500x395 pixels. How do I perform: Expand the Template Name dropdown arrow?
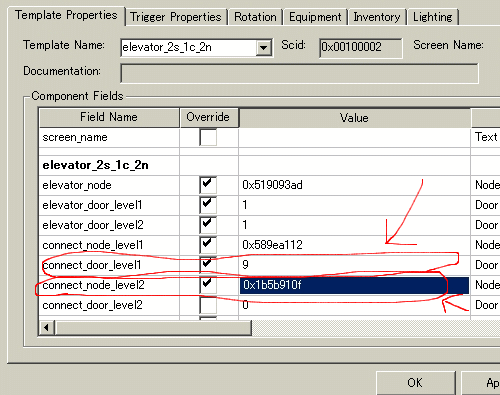(x=264, y=48)
